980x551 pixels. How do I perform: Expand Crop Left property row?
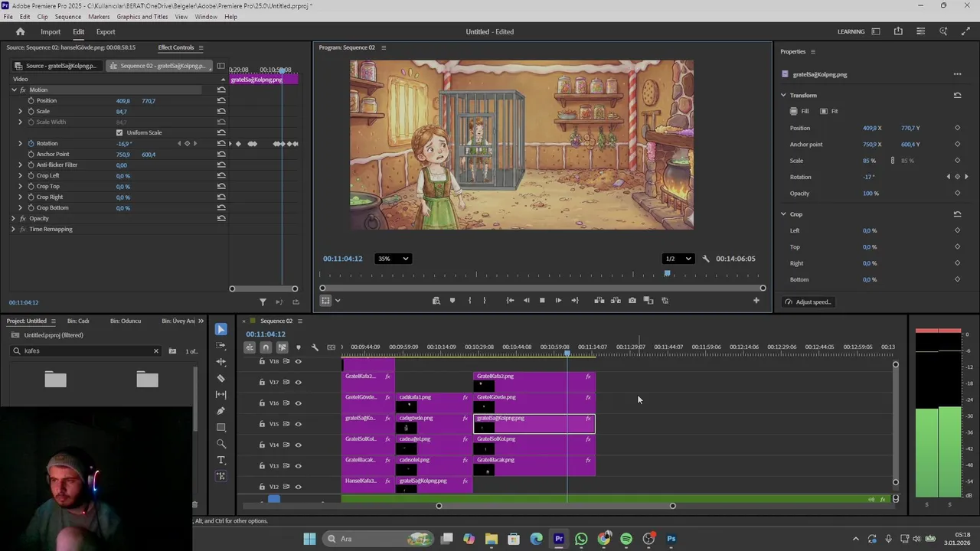click(21, 175)
